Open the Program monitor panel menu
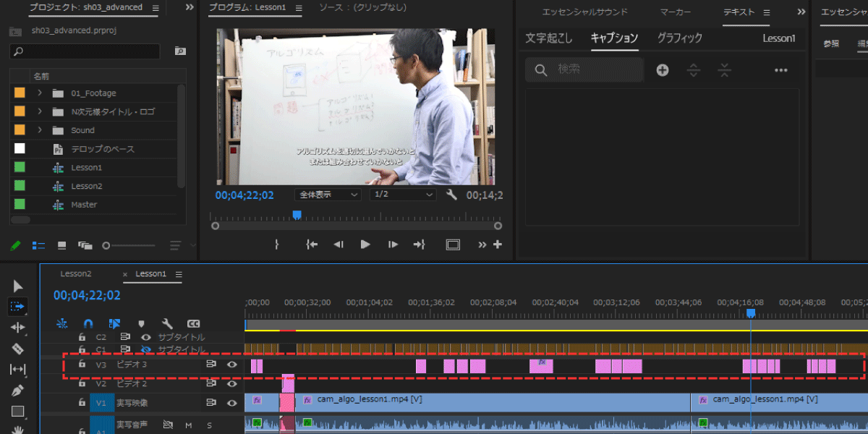Screen dimensions: 868x434 pos(299,8)
